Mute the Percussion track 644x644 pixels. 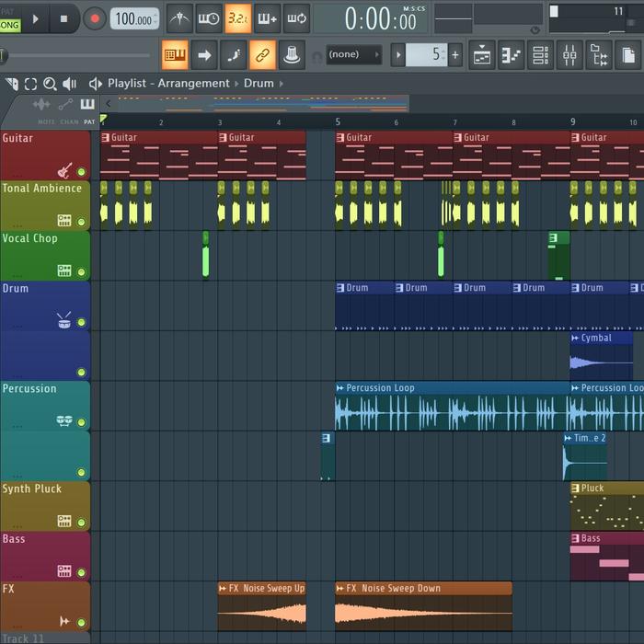pyautogui.click(x=81, y=422)
